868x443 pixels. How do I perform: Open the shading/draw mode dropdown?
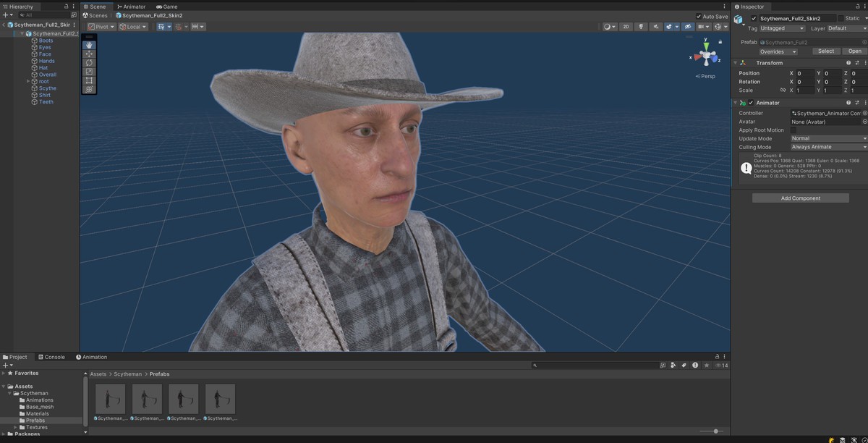(x=610, y=27)
